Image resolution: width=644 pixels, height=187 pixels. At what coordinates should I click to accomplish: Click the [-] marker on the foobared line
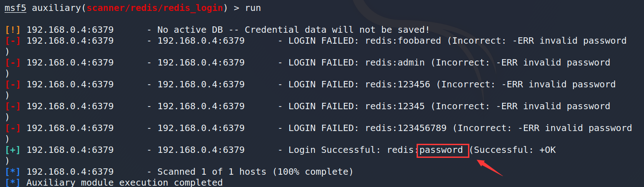(x=13, y=41)
